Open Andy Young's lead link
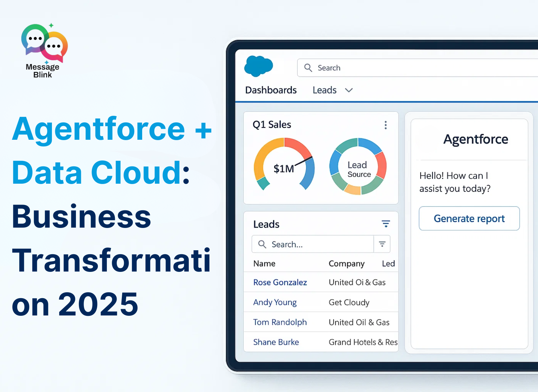Screen dimensions: 538x392 (x=275, y=302)
